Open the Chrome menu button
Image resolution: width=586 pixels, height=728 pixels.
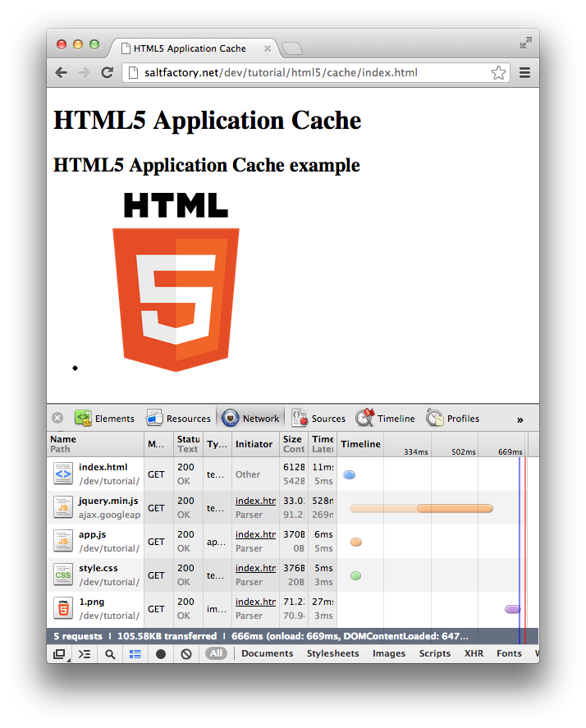coord(524,73)
